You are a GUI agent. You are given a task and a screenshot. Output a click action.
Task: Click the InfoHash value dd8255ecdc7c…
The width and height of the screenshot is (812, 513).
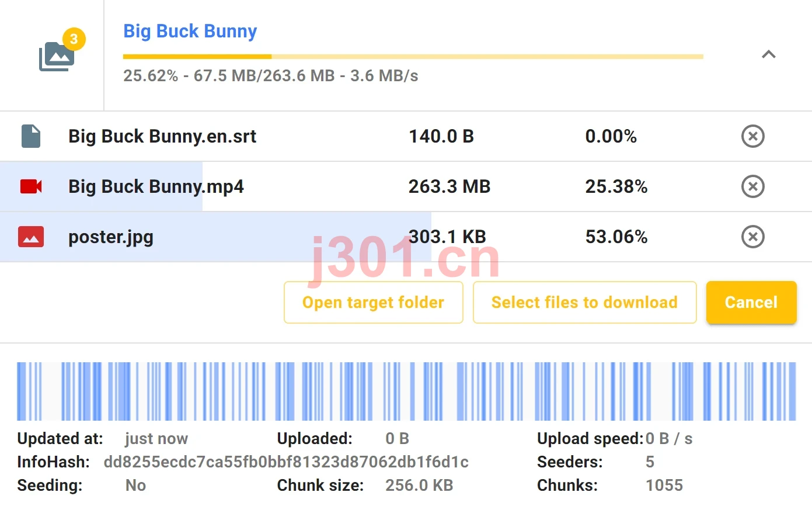[286, 462]
